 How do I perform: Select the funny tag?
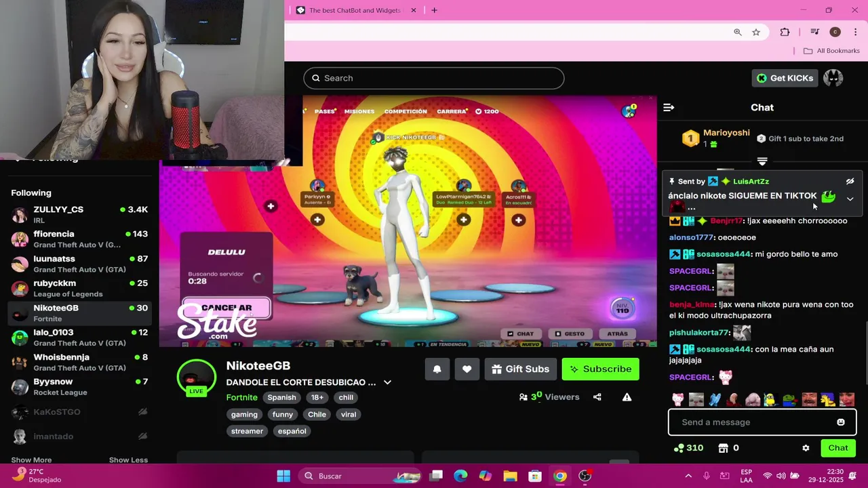283,415
